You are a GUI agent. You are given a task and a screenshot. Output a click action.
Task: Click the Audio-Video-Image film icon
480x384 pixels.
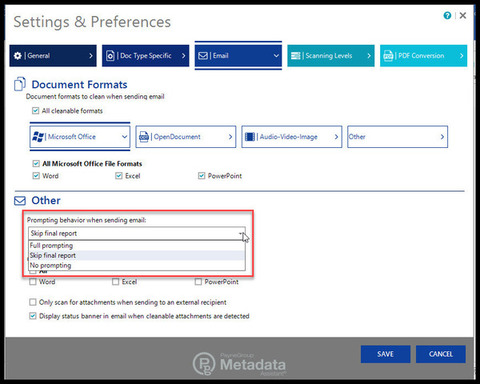coord(250,137)
